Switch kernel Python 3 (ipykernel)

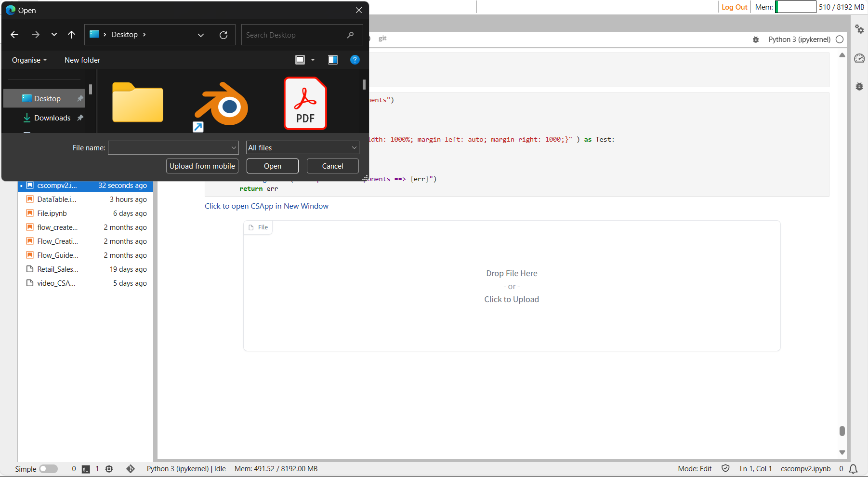pos(800,40)
